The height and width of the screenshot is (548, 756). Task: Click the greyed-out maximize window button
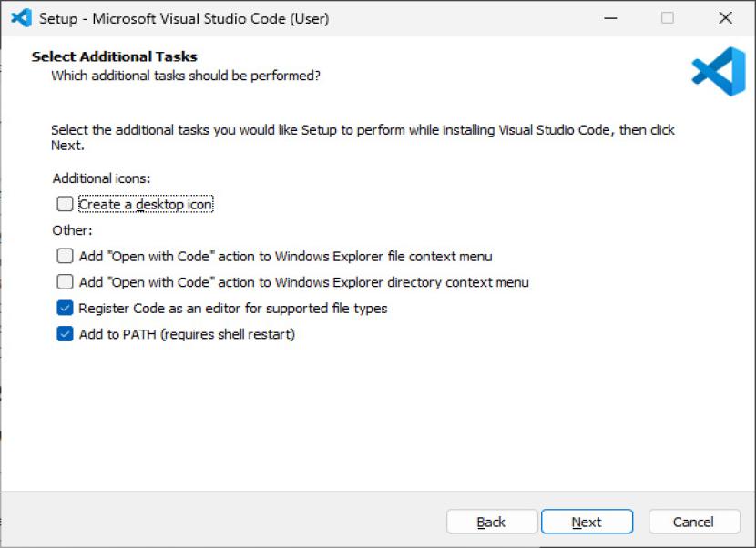tap(668, 18)
